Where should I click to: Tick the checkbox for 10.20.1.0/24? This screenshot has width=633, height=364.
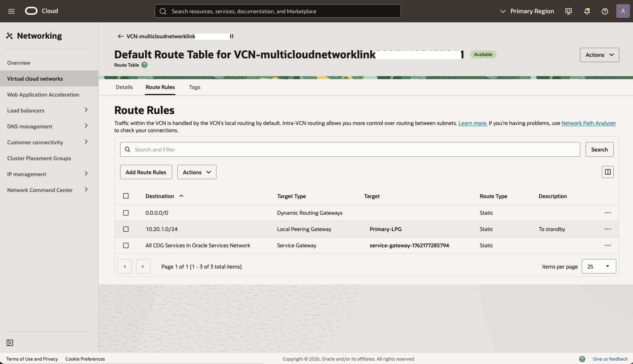126,229
